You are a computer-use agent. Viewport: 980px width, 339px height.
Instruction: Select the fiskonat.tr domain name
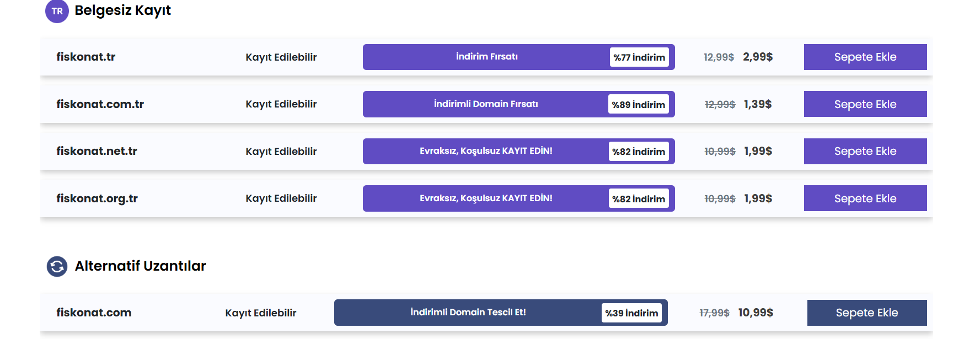pyautogui.click(x=86, y=57)
